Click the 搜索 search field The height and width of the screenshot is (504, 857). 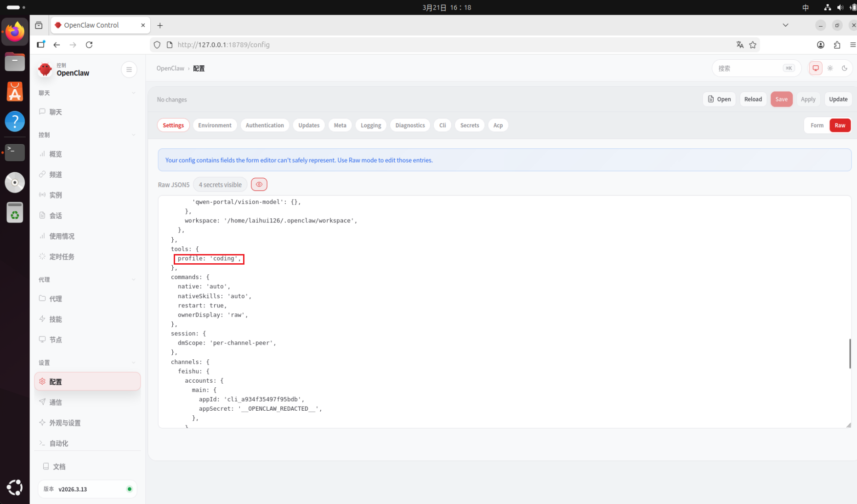tap(749, 68)
